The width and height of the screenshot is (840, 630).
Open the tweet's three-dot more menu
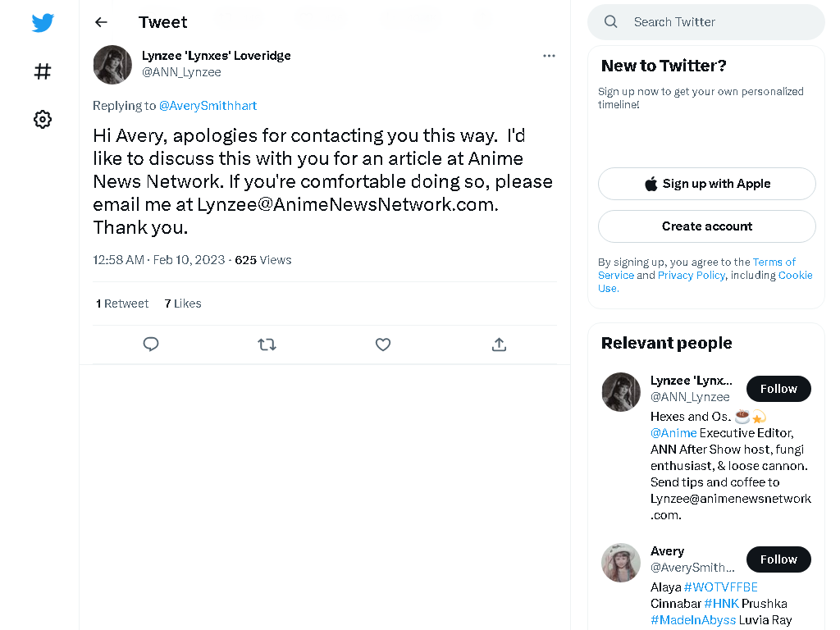(549, 56)
